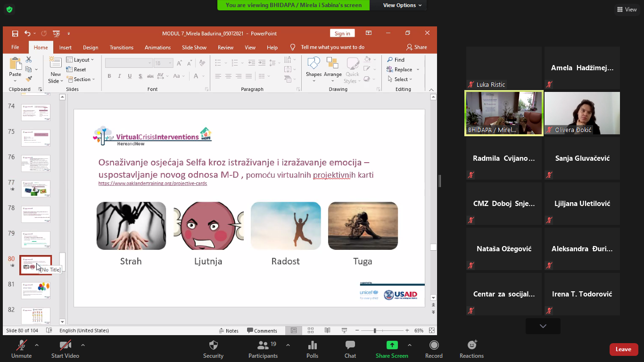
Task: Click the red Leave button
Action: click(x=623, y=349)
